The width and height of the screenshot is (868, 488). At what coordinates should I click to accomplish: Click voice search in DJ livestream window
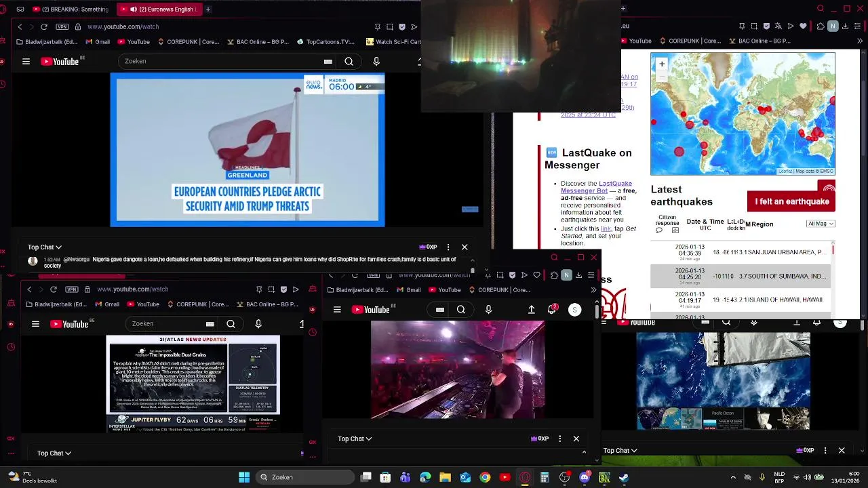pyautogui.click(x=488, y=310)
